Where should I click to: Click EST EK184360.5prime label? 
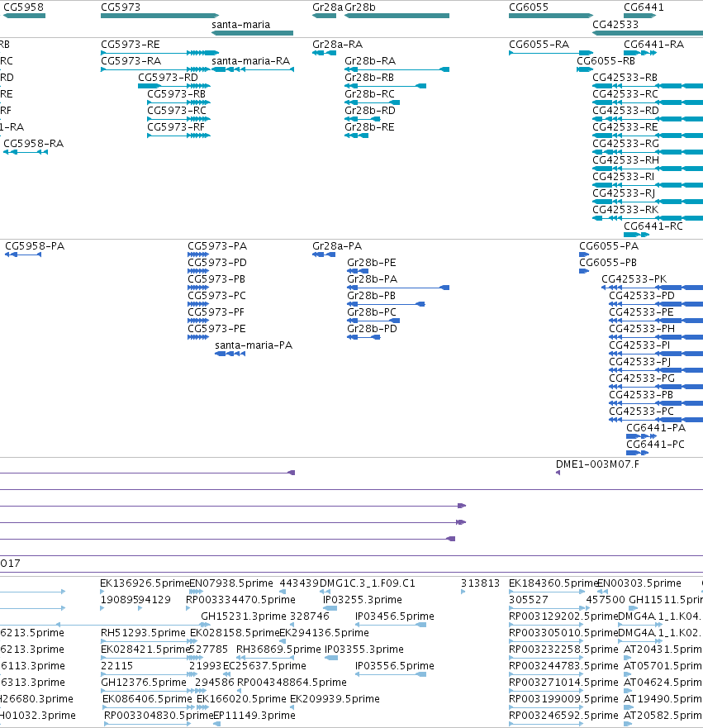553,583
